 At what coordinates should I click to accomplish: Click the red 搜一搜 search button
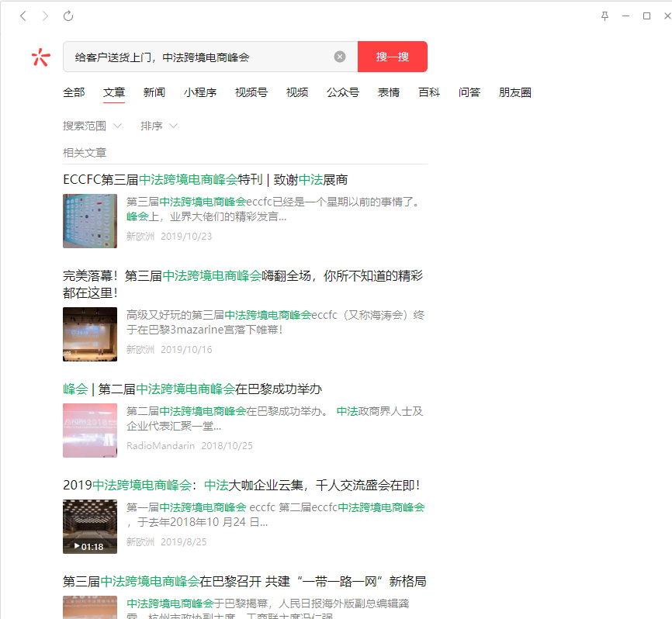coord(393,57)
